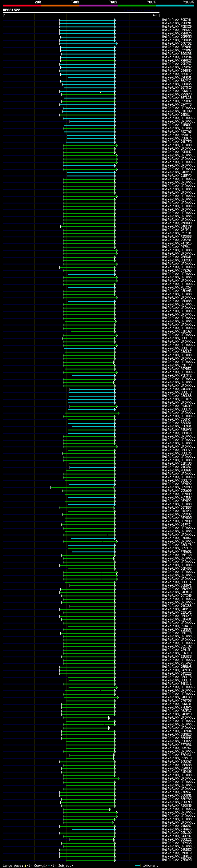Click the white query sequence bar

pyautogui.click(x=81, y=13)
